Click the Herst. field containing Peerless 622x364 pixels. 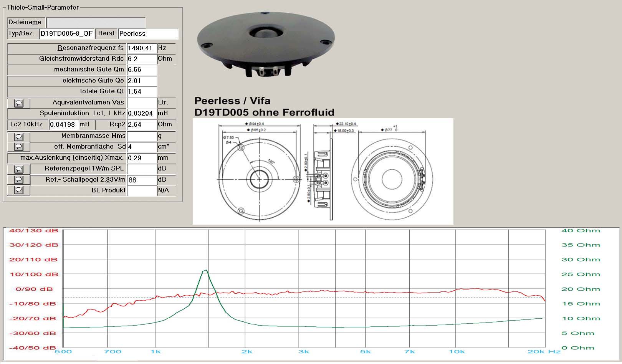pyautogui.click(x=148, y=34)
